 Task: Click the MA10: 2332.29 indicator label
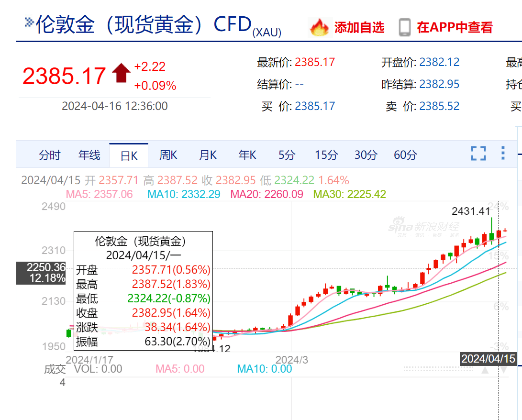point(184,194)
